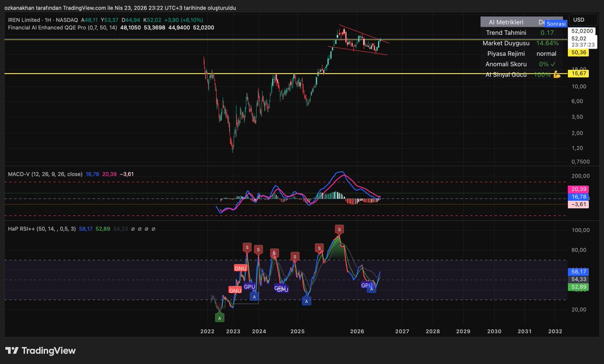This screenshot has height=364, width=604.
Task: Click the 23:37:23 countdown price label
Action: coord(582,44)
